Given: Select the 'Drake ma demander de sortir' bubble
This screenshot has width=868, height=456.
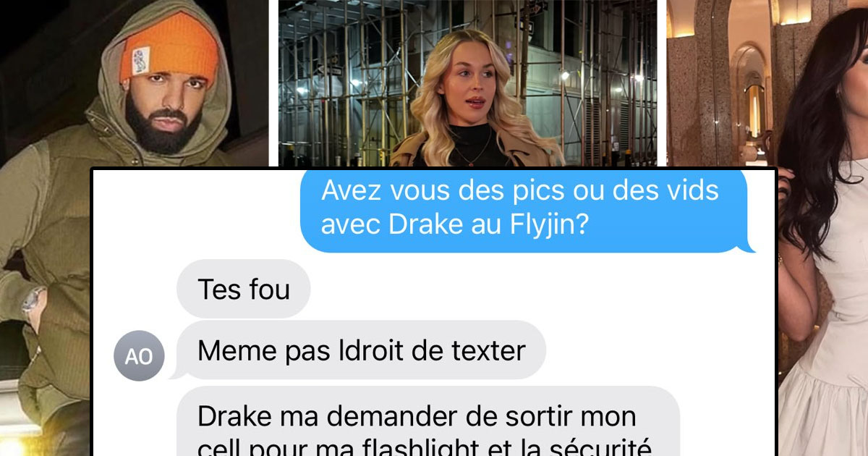Looking at the screenshot, I should click(x=428, y=421).
